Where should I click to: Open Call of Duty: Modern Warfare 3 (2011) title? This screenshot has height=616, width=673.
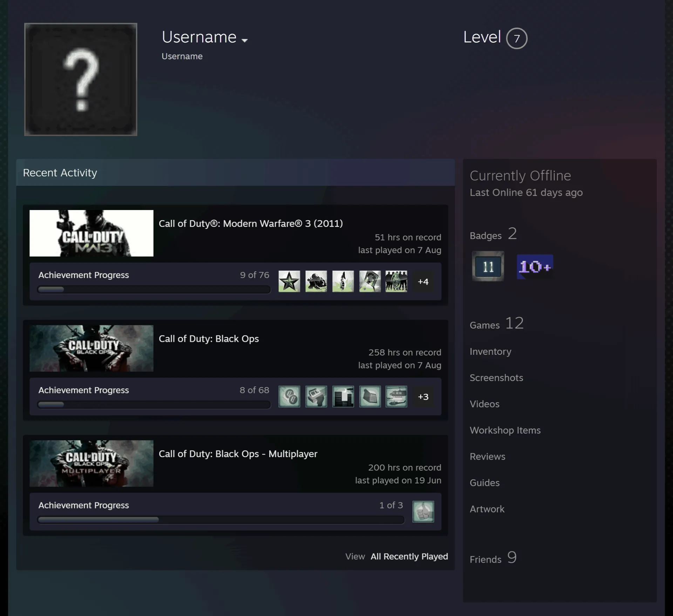pyautogui.click(x=251, y=223)
